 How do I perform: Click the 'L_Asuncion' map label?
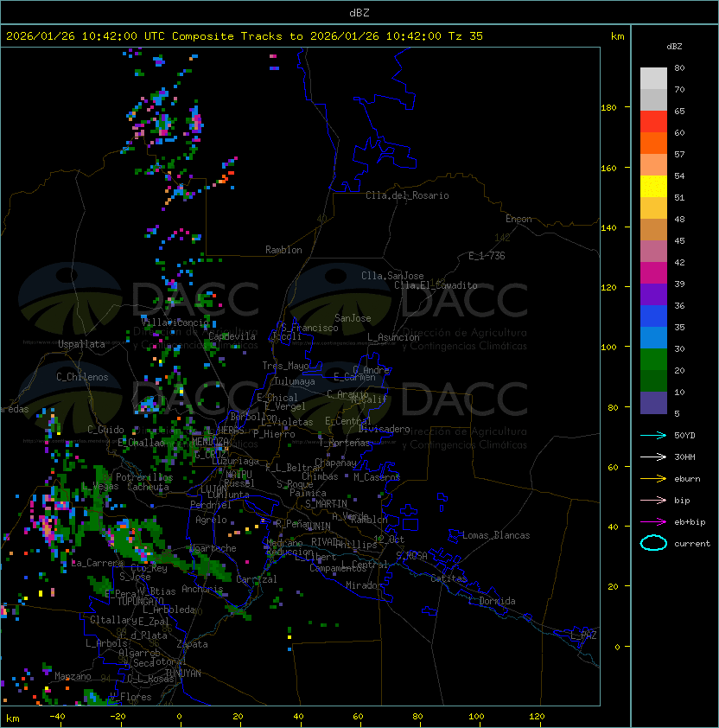(x=393, y=337)
